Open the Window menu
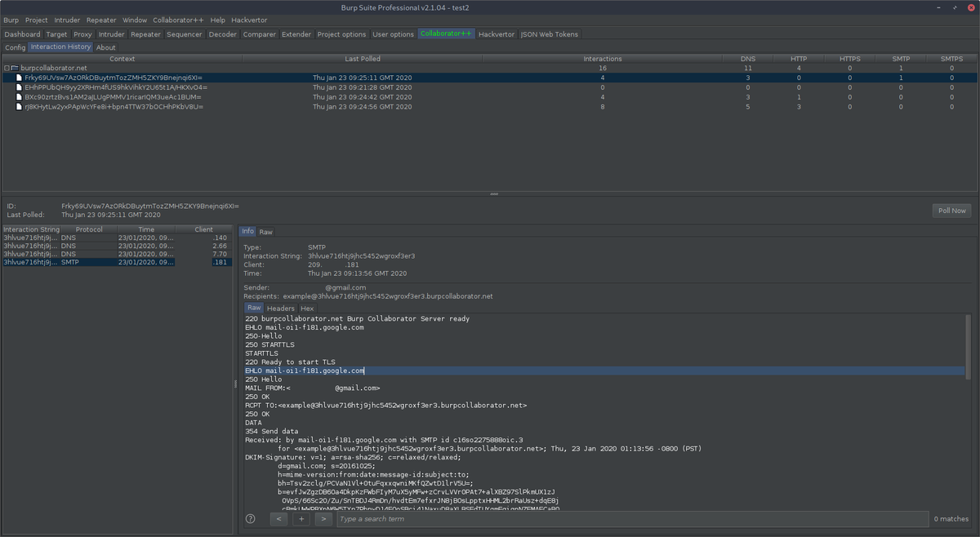980x537 pixels. [x=135, y=20]
